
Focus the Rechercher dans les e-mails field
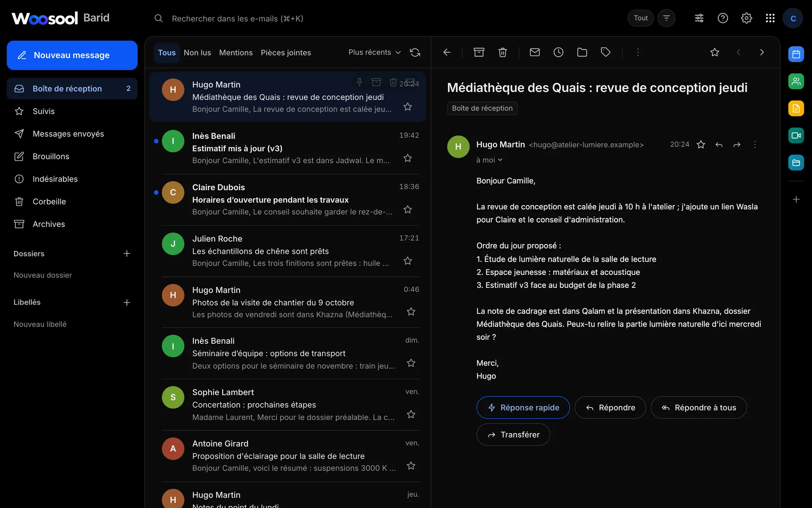[384, 18]
